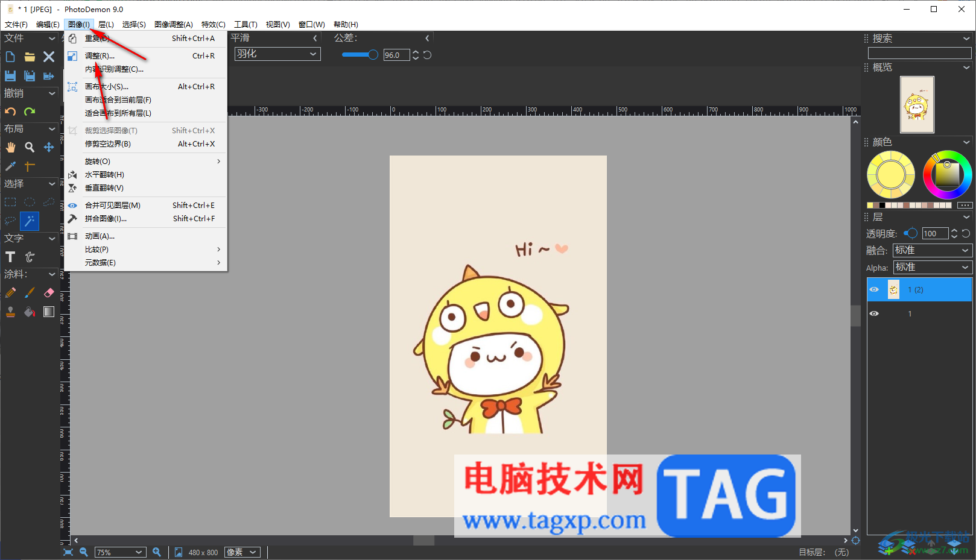Open the 特效(C) menu
976x560 pixels.
click(x=214, y=25)
